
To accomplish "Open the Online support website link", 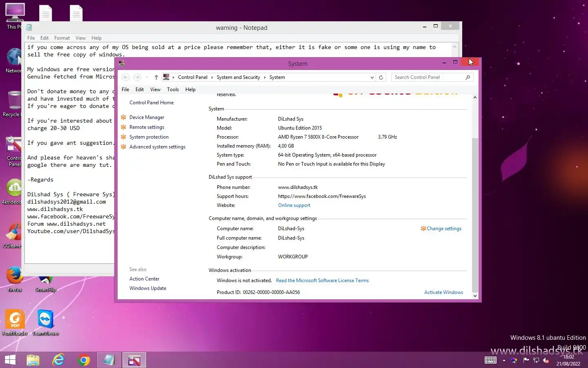I will (x=294, y=205).
